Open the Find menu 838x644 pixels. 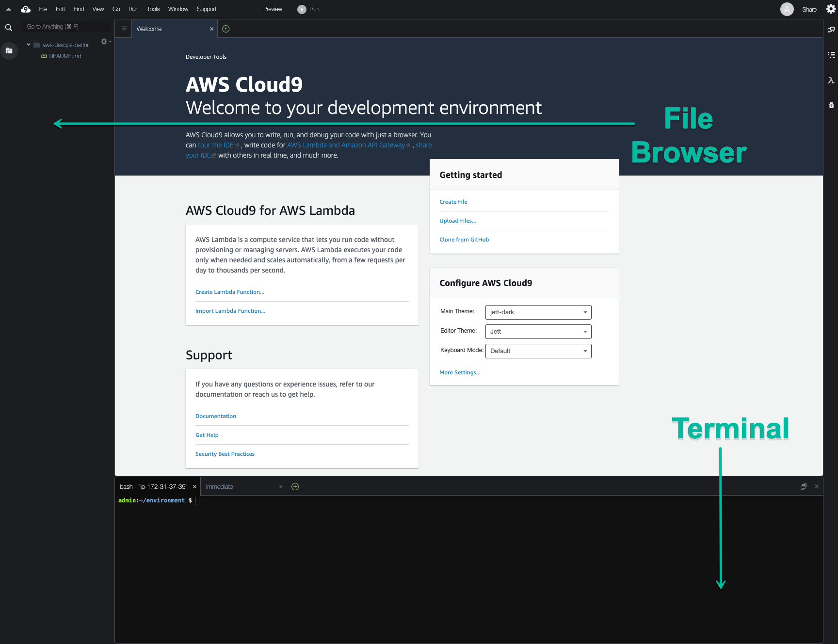(79, 9)
